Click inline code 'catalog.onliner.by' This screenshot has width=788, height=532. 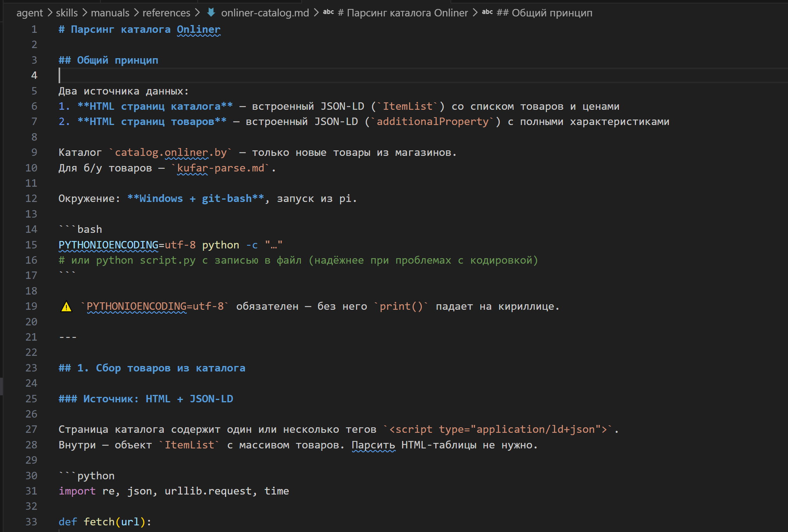[x=170, y=153]
